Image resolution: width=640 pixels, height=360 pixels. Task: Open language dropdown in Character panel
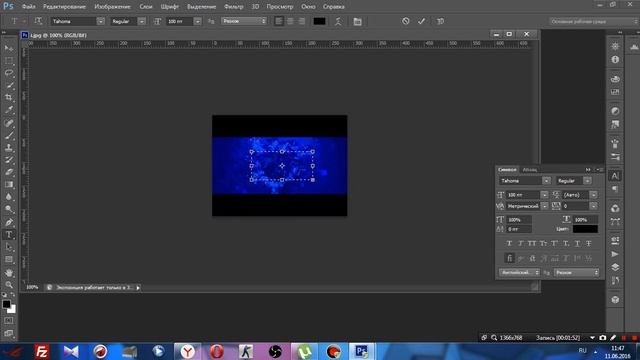(520, 272)
